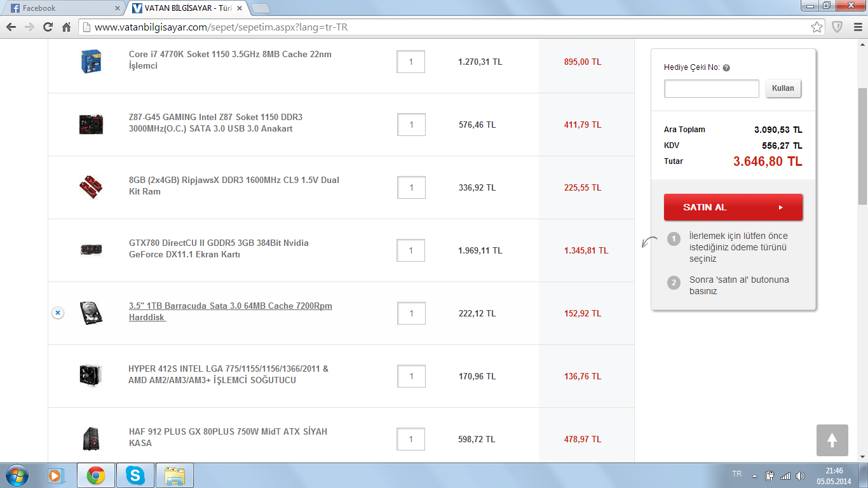Click the list price 598,72 TL
The height and width of the screenshot is (488, 868).
(477, 439)
